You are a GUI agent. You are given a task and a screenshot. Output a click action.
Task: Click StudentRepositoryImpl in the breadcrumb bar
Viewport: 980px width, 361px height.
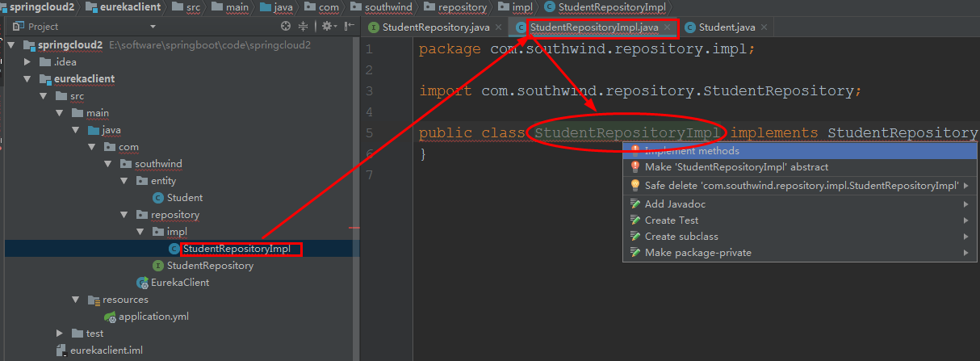tap(610, 6)
